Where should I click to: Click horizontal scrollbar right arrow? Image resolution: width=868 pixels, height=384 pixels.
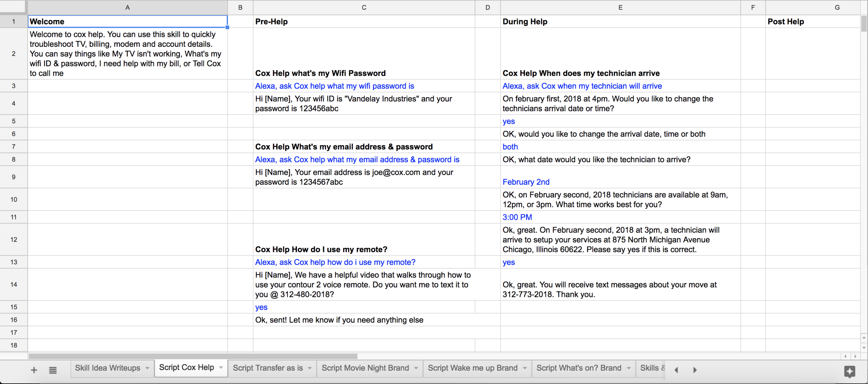[x=855, y=357]
